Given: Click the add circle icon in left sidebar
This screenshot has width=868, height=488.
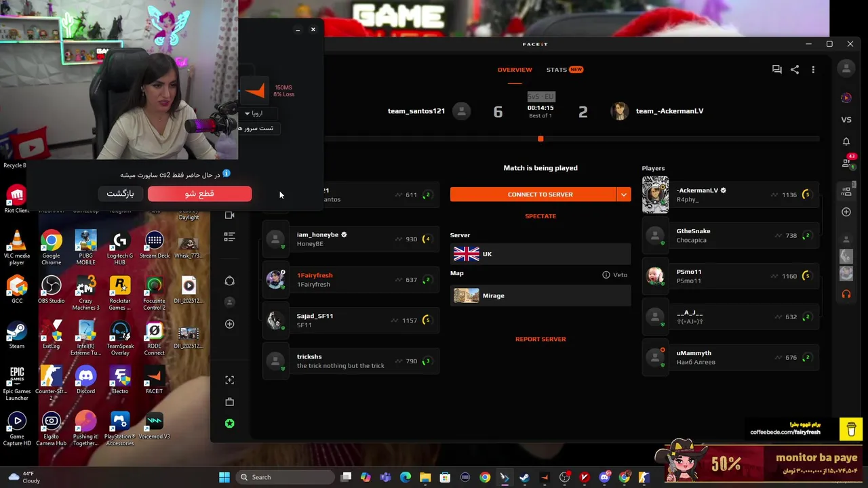Looking at the screenshot, I should click(229, 324).
